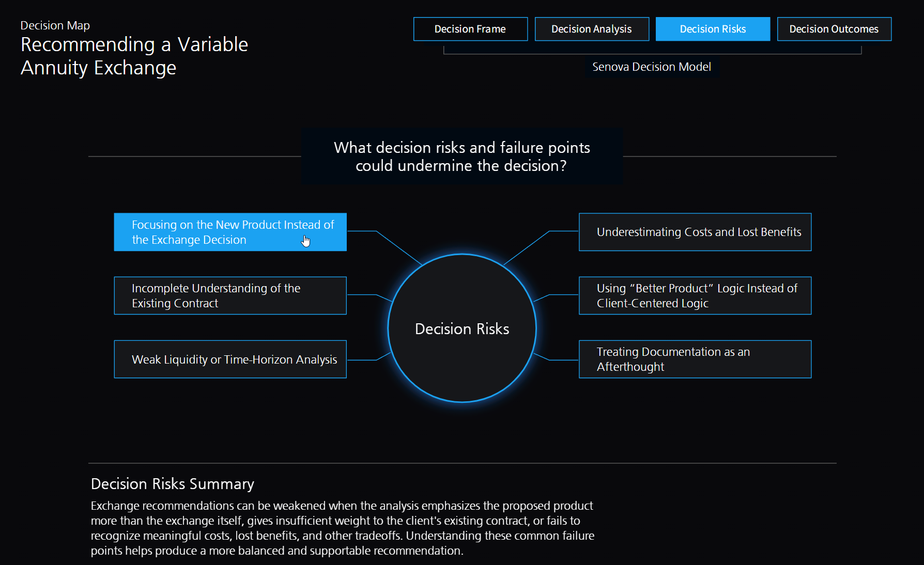The height and width of the screenshot is (565, 924).
Task: Click the 'Senova Decision Model' label
Action: 652,67
